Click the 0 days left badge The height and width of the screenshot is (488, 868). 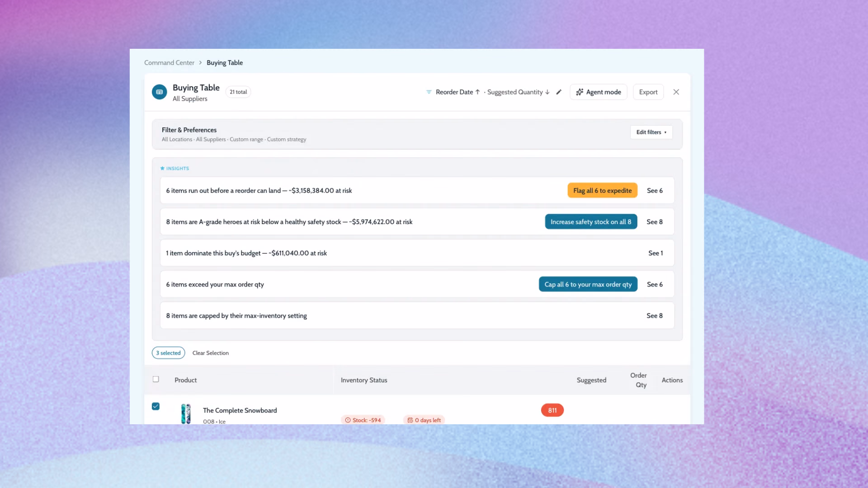[424, 420]
